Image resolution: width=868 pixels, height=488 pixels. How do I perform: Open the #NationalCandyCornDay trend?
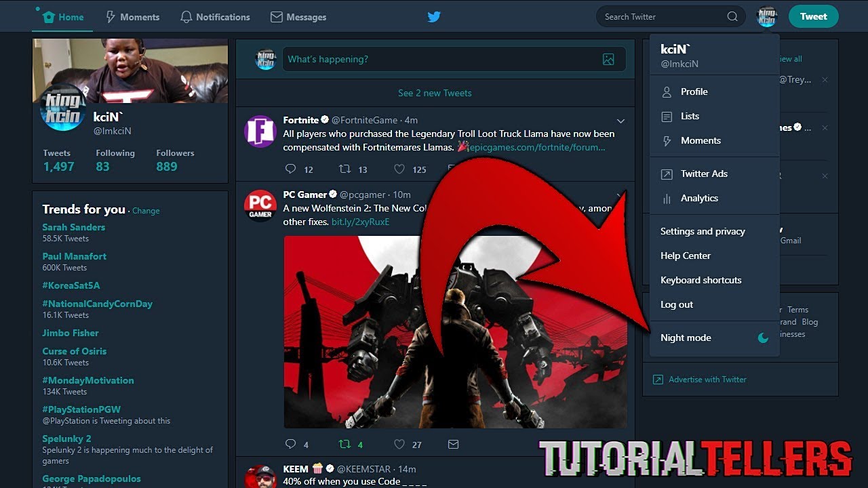(98, 304)
